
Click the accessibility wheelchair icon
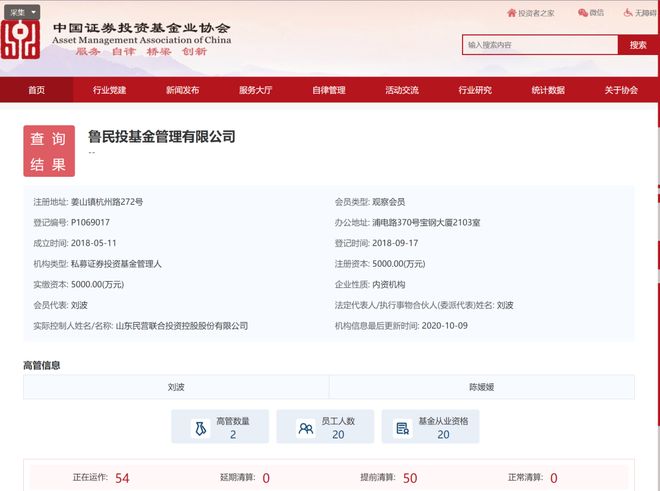point(628,13)
